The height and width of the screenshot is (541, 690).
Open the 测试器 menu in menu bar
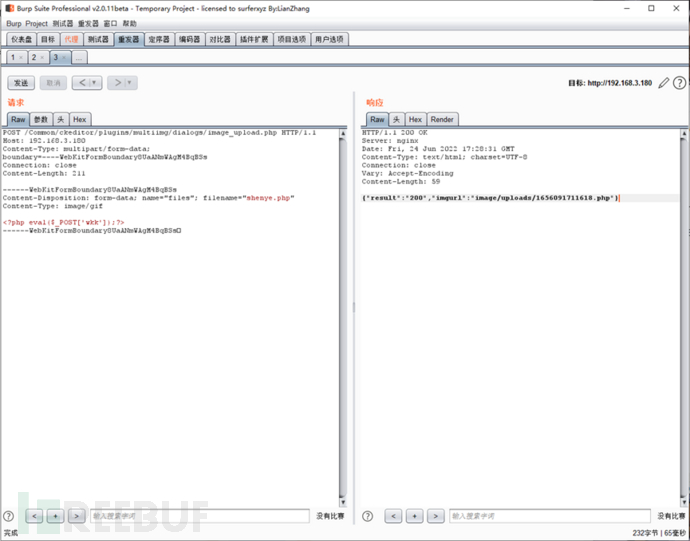click(63, 23)
